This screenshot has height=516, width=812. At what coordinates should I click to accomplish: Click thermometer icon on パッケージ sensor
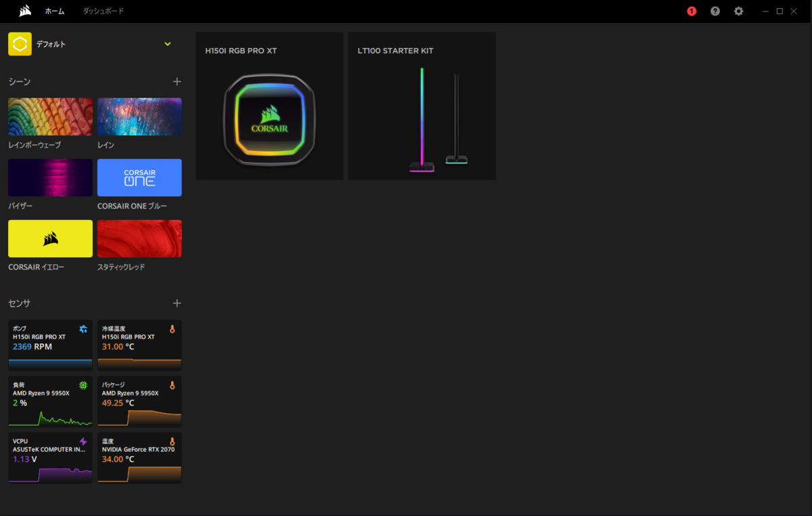(172, 385)
